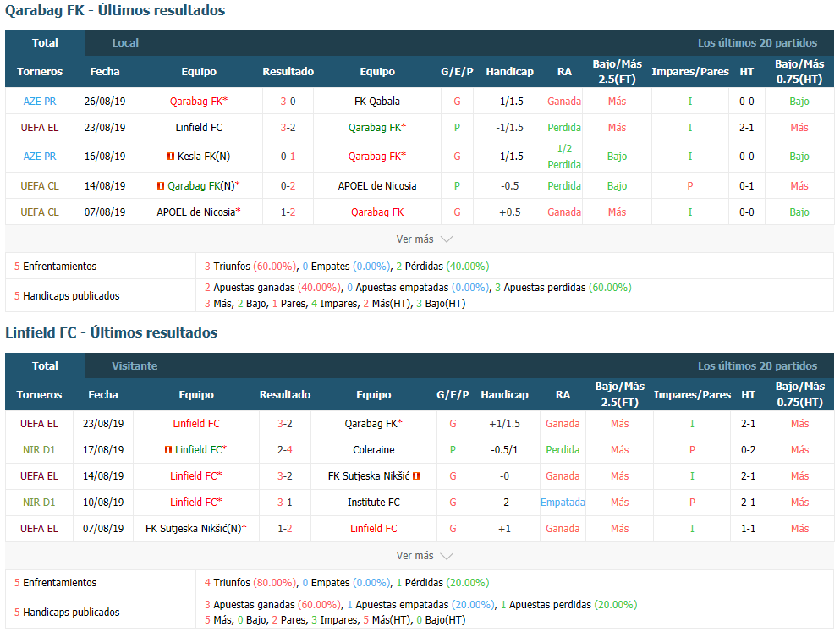This screenshot has height=632, width=840.
Task: Click the 3-1 result against Institute FC
Action: [x=285, y=503]
